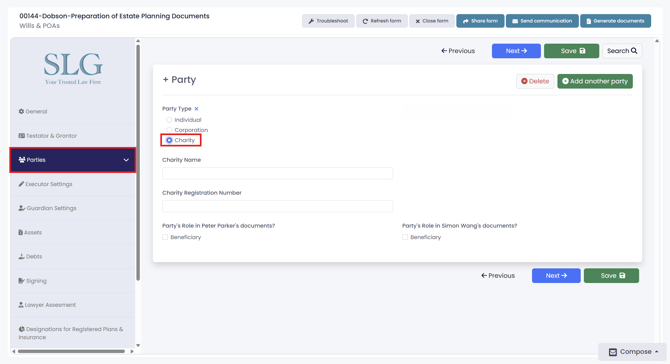
Task: Click Refresh form button
Action: (x=382, y=21)
